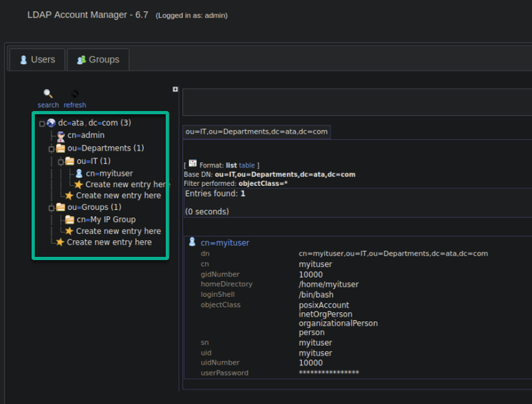Select cn=My IP Group in the tree

coord(106,219)
